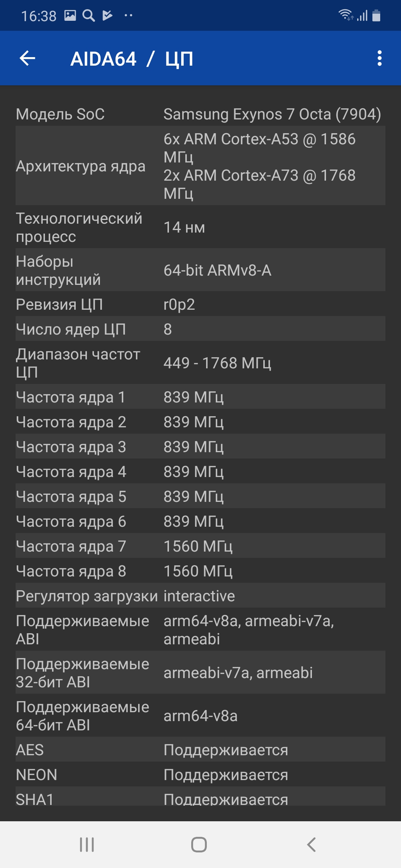The height and width of the screenshot is (868, 401).
Task: Select the Диапазон частот ЦП row
Action: 200,363
